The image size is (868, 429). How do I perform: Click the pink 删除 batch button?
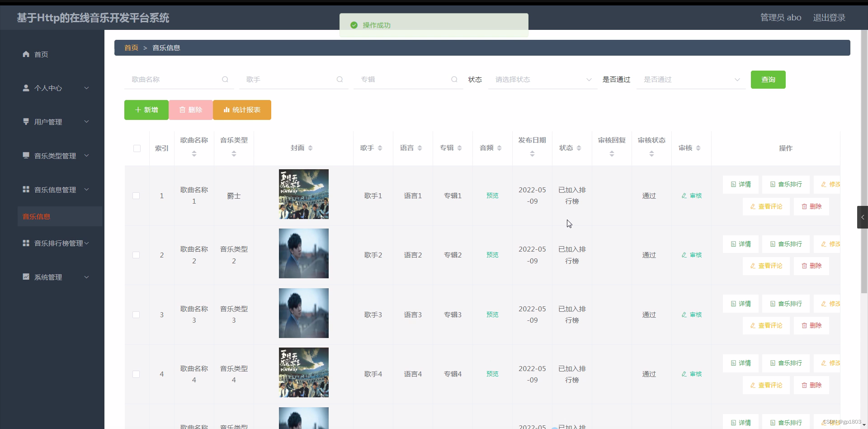point(191,110)
